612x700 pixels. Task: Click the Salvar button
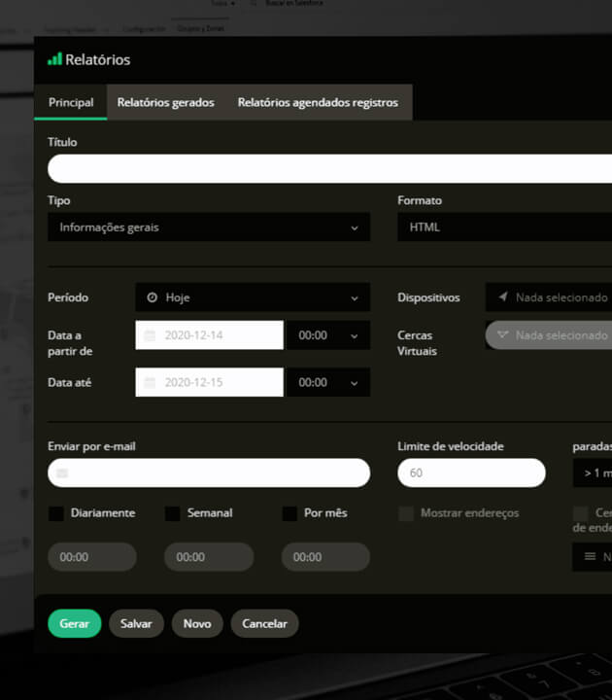(x=136, y=624)
